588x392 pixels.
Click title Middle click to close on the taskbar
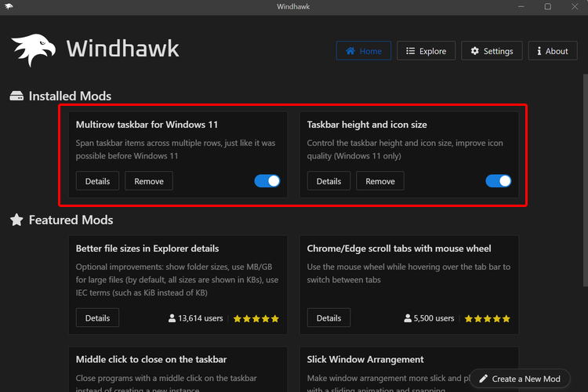pos(151,359)
